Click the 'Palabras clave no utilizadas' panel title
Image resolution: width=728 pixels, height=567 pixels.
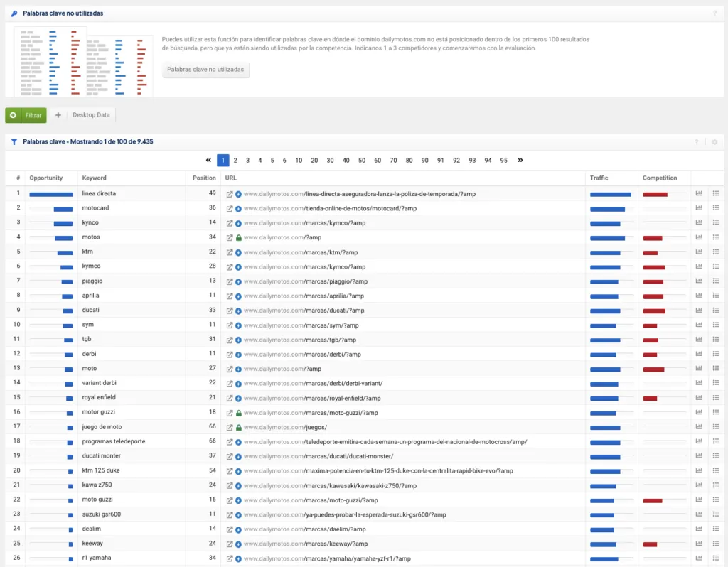pyautogui.click(x=63, y=13)
